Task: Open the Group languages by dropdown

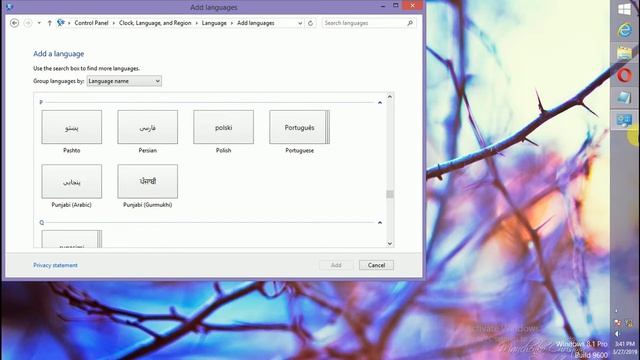Action: pos(124,81)
